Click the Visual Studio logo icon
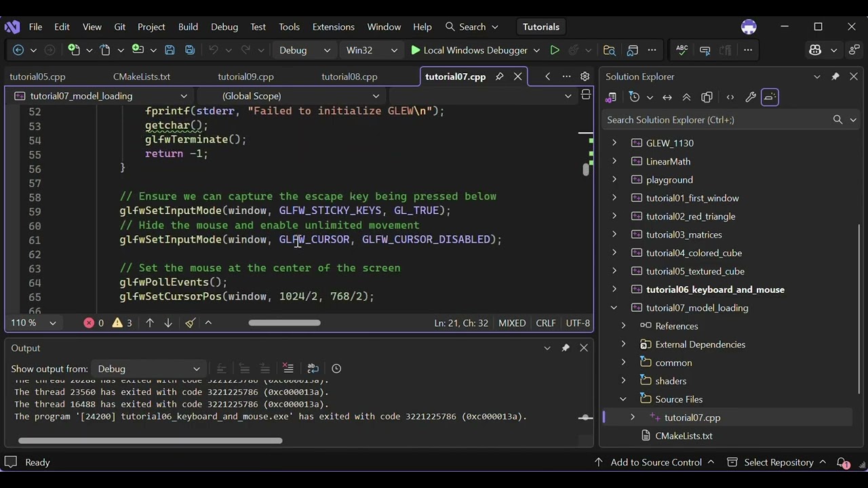 click(12, 27)
